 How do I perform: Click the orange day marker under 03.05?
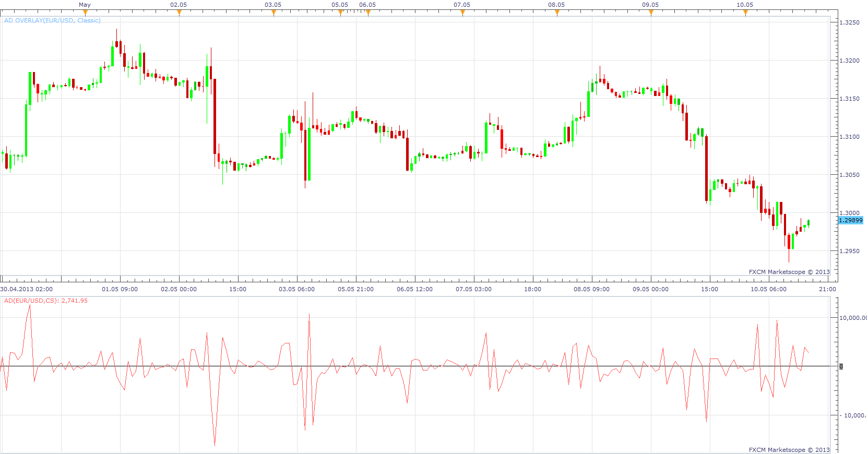[x=274, y=13]
